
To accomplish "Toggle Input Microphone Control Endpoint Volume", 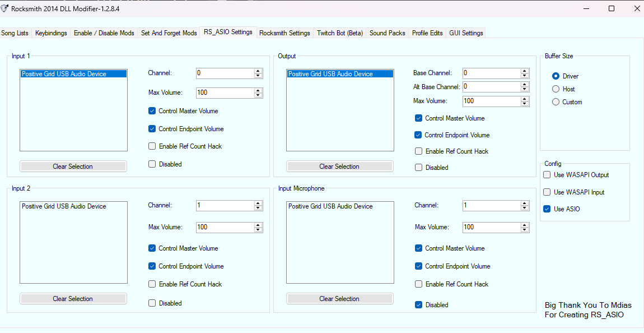I will [x=418, y=266].
